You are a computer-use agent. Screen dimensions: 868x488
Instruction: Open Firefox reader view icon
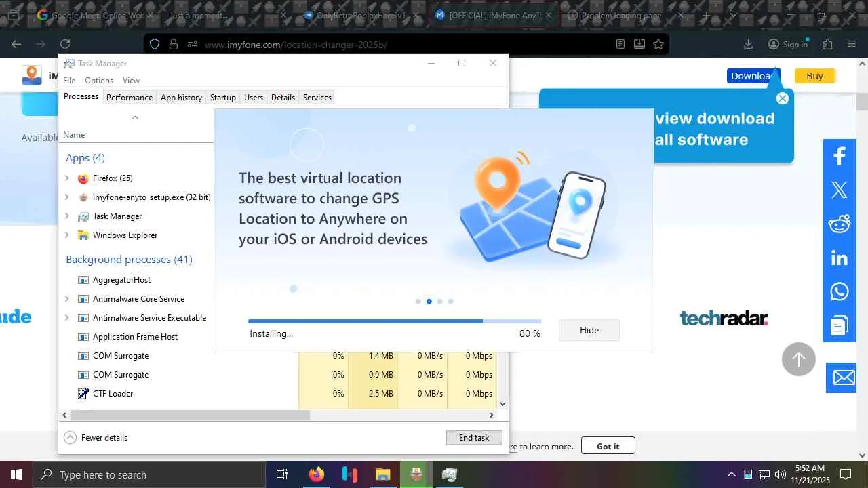tap(620, 44)
